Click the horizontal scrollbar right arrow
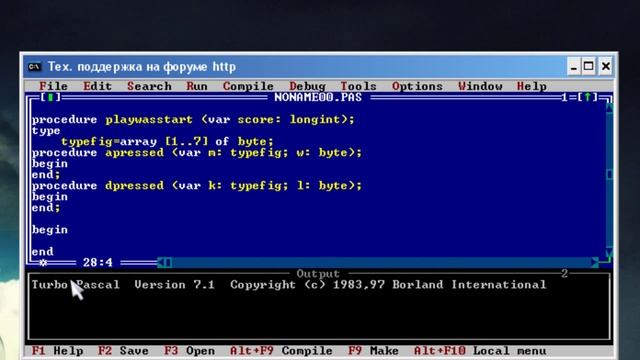Screen dimensions: 640x360 point(595,262)
